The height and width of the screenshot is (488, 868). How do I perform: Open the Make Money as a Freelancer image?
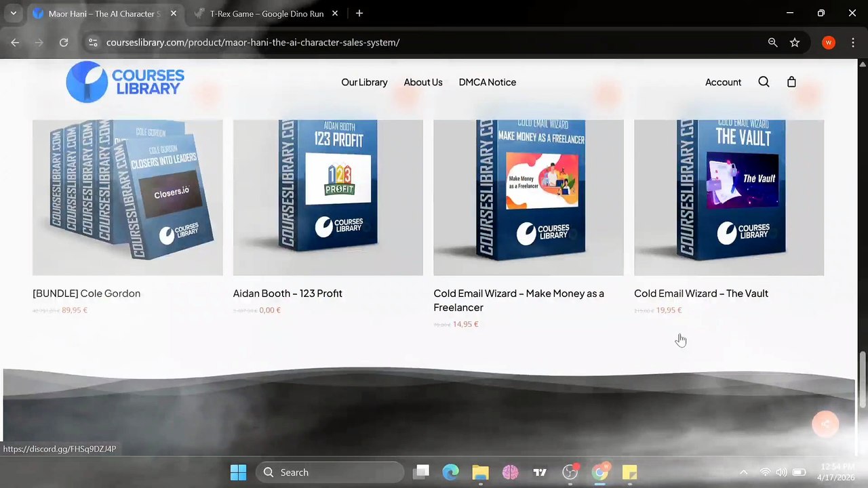[x=528, y=198]
